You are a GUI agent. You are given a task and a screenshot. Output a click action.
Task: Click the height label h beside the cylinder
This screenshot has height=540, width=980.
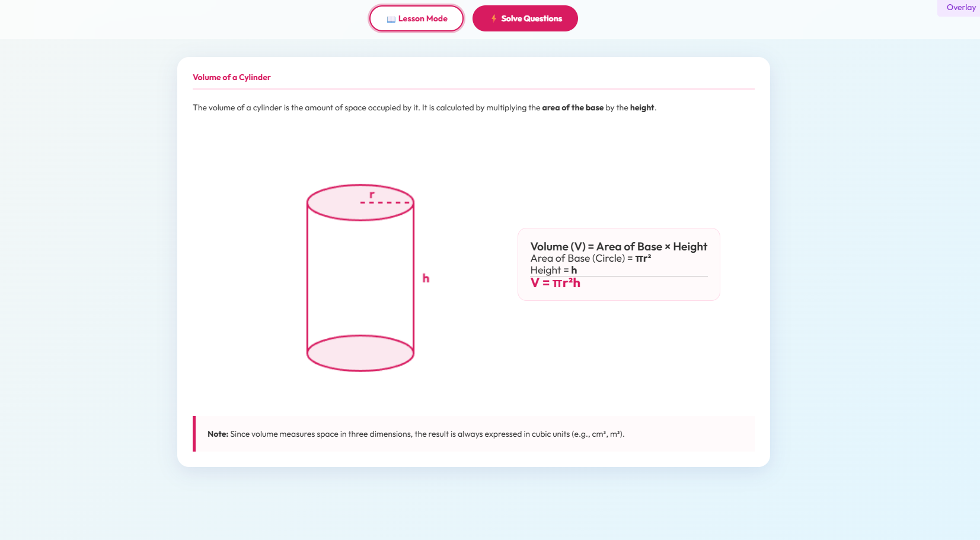(x=426, y=277)
